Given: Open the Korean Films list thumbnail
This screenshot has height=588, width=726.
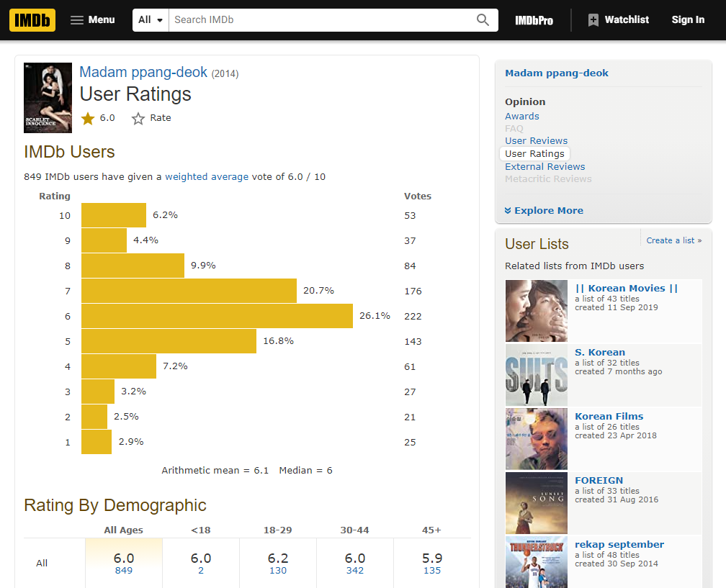Looking at the screenshot, I should 536,439.
